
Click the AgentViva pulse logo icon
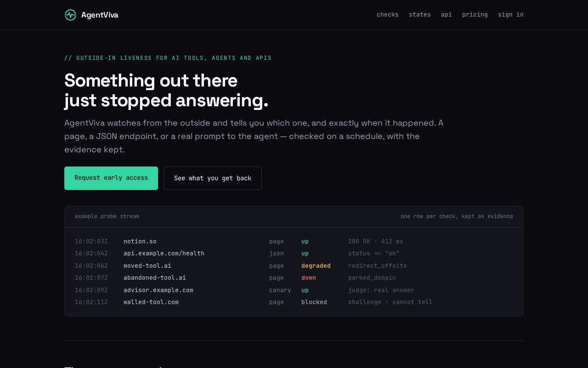click(70, 15)
